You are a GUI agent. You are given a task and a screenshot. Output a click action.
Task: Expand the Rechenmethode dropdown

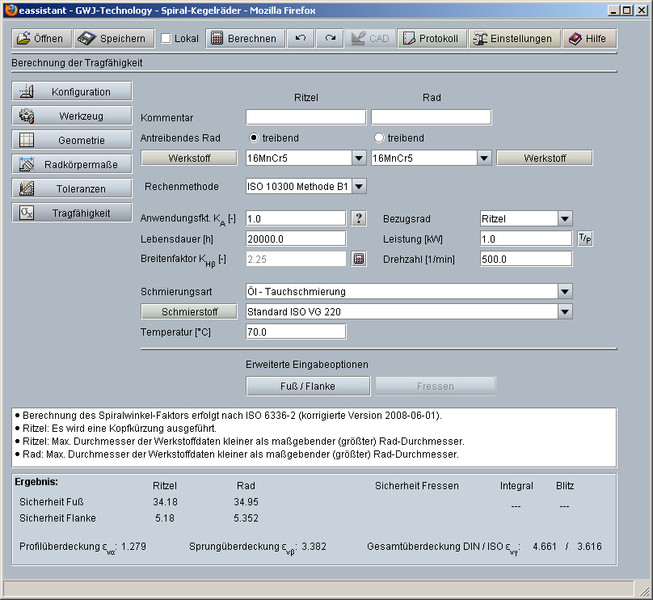[x=359, y=186]
